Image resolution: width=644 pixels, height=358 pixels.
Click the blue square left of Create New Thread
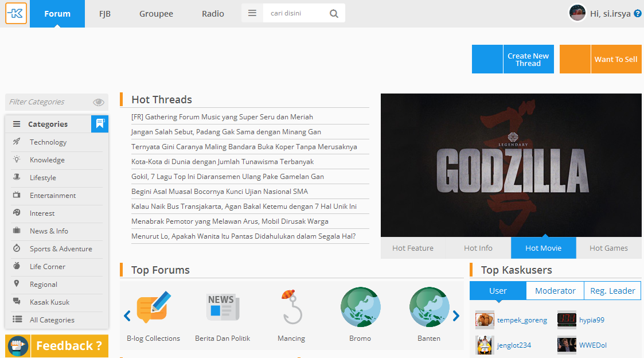pyautogui.click(x=487, y=59)
